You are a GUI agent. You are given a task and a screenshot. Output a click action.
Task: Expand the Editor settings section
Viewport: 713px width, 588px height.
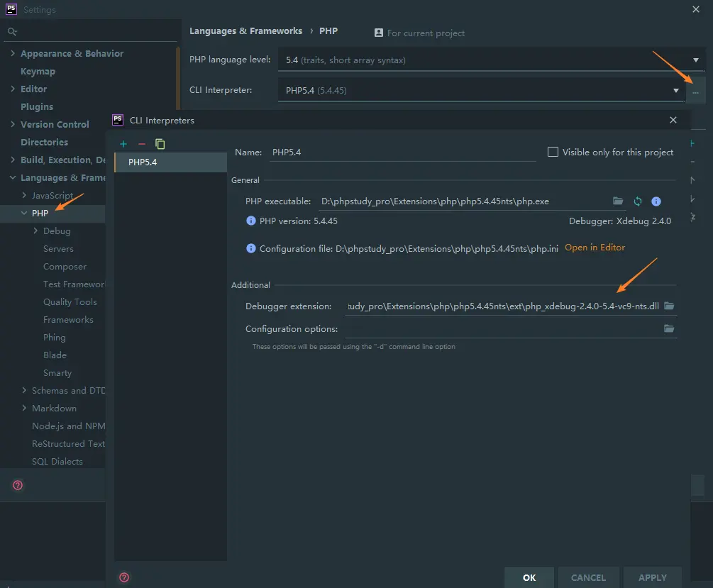coord(13,89)
